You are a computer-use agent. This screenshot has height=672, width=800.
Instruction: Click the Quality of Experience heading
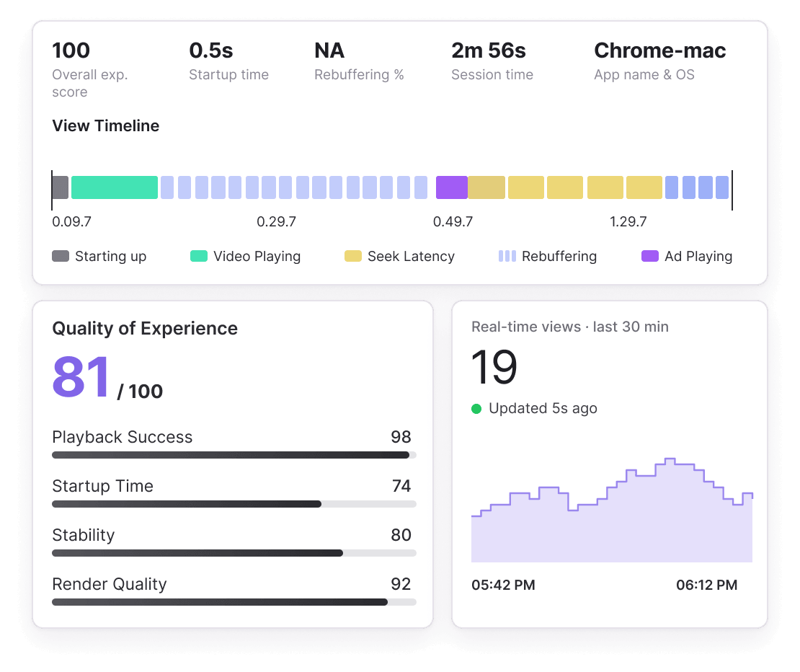(x=145, y=328)
